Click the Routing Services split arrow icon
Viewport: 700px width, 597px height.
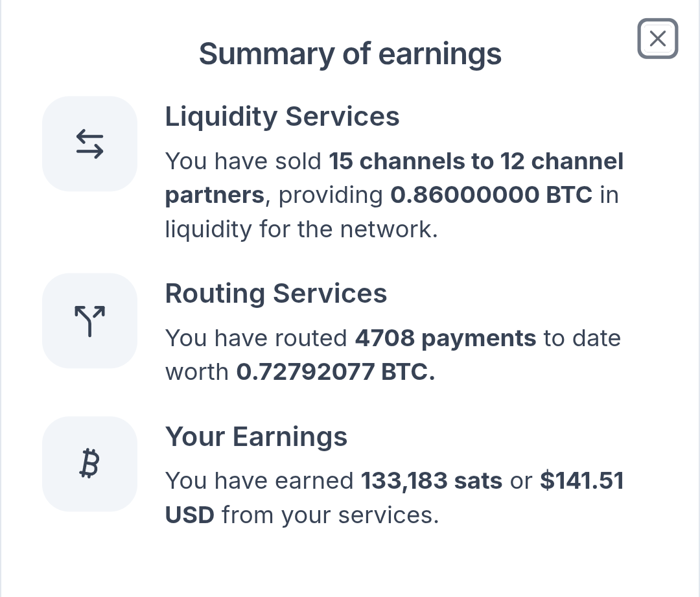point(89,321)
